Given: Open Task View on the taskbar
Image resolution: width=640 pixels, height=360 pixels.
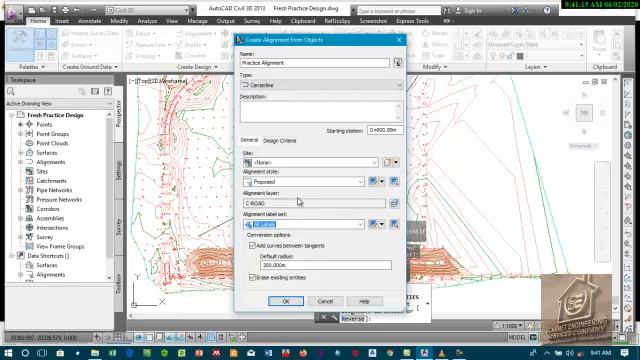Looking at the screenshot, I should [x=42, y=353].
